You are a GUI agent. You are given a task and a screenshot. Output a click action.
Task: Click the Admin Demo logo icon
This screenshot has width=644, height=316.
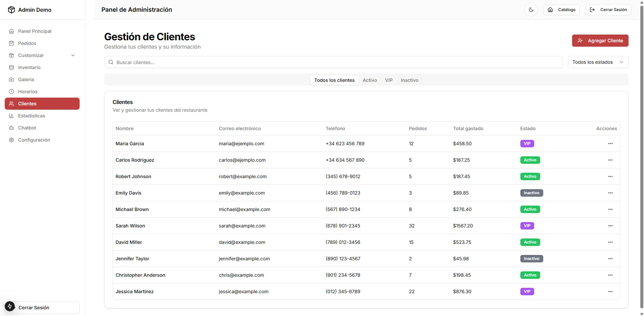point(11,10)
